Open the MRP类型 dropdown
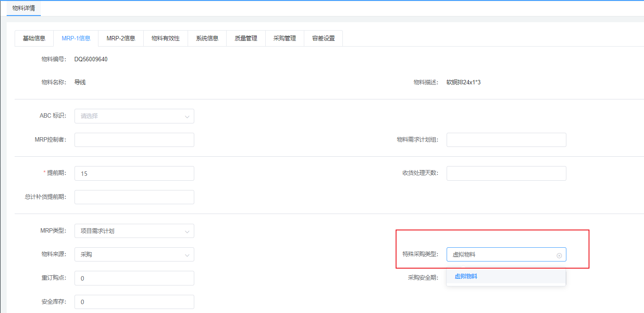The image size is (644, 313). click(134, 231)
